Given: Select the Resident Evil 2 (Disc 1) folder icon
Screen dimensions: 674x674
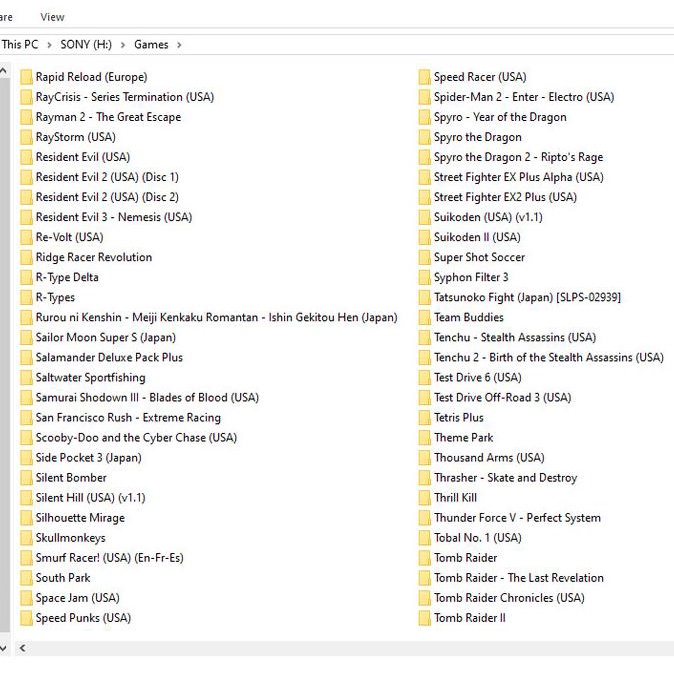Looking at the screenshot, I should [x=26, y=177].
